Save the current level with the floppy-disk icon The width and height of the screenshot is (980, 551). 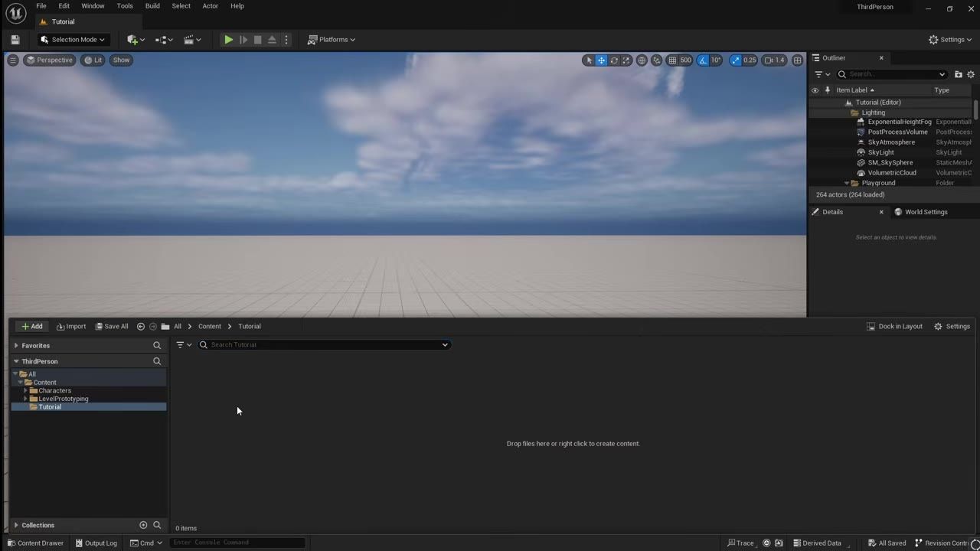tap(15, 40)
